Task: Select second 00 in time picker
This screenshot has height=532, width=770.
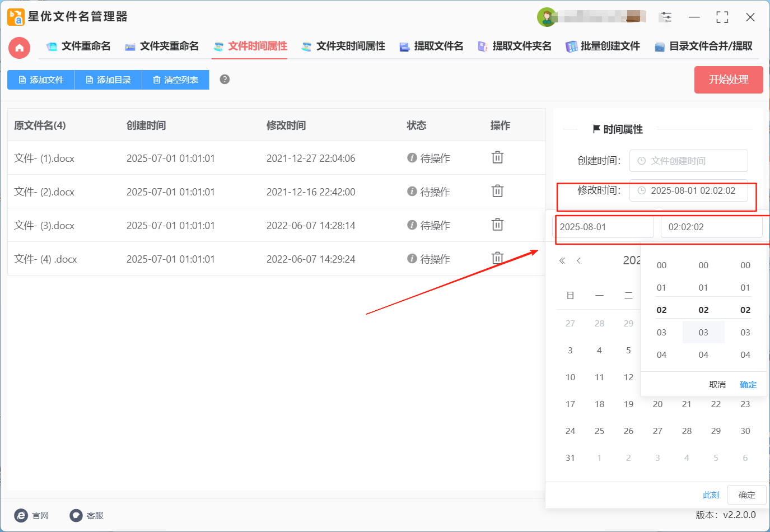Action: [745, 265]
